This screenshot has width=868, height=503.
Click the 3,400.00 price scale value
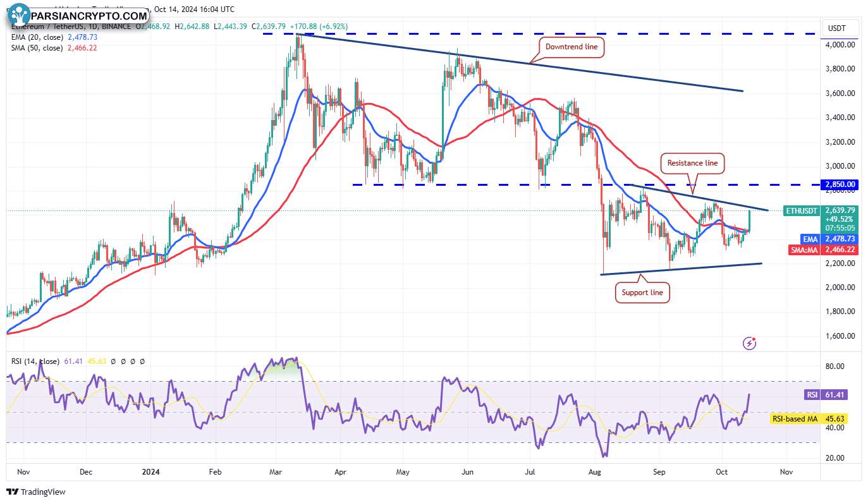pos(840,118)
